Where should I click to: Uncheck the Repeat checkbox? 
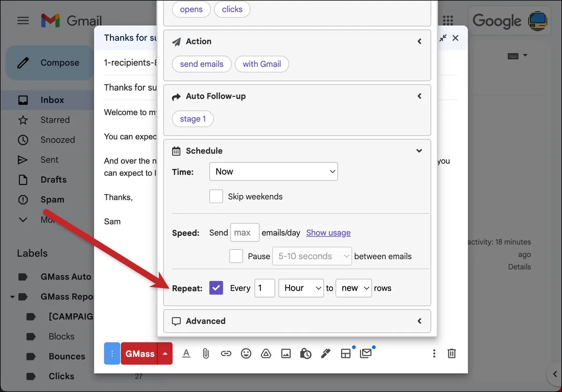click(x=216, y=288)
